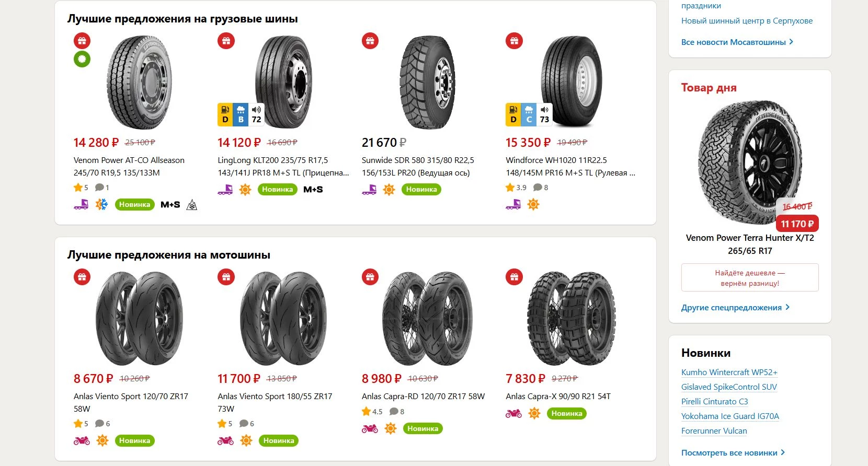Open Kumho Wintercraft WP52+ link
Viewport: 868px width, 466px height.
[729, 372]
